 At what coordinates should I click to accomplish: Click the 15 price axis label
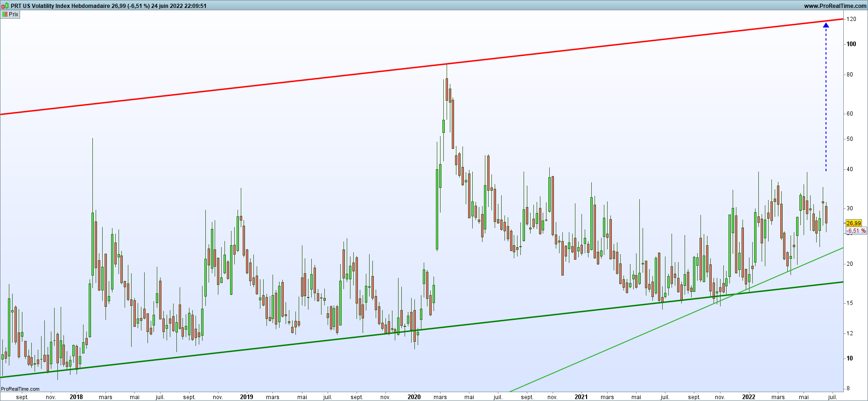click(x=850, y=303)
